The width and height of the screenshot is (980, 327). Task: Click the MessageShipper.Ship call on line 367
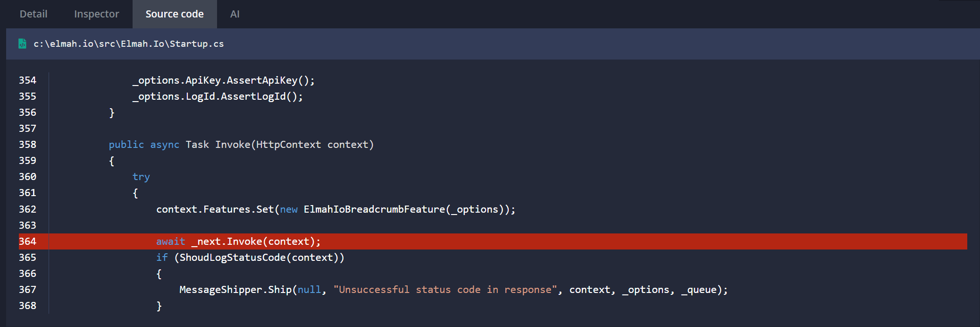click(x=235, y=289)
